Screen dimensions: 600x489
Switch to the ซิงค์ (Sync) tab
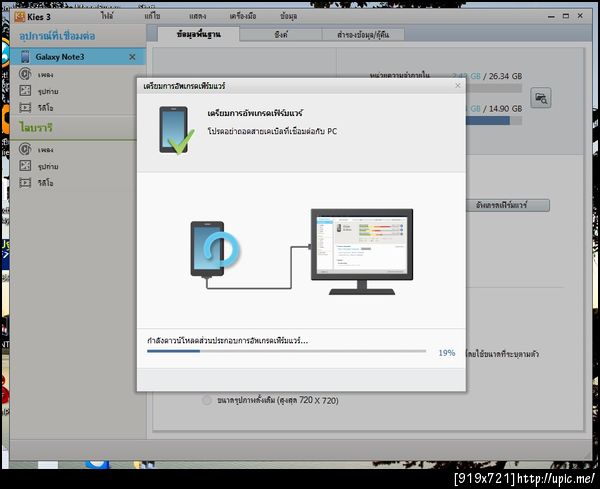[x=281, y=34]
